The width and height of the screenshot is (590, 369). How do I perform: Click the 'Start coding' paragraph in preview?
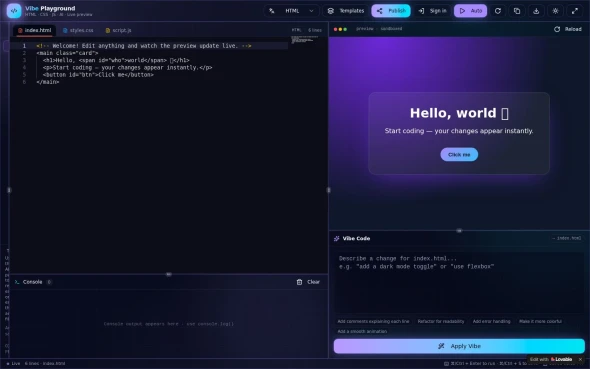click(x=459, y=131)
